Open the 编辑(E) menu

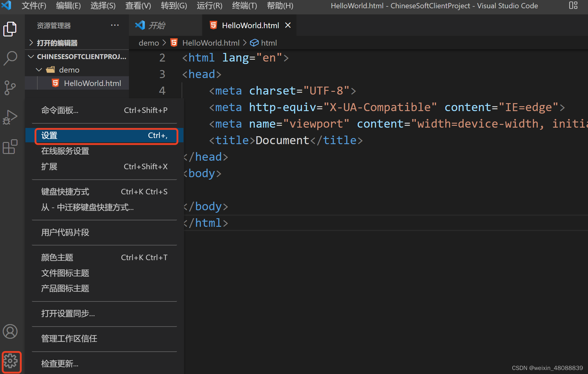click(68, 6)
